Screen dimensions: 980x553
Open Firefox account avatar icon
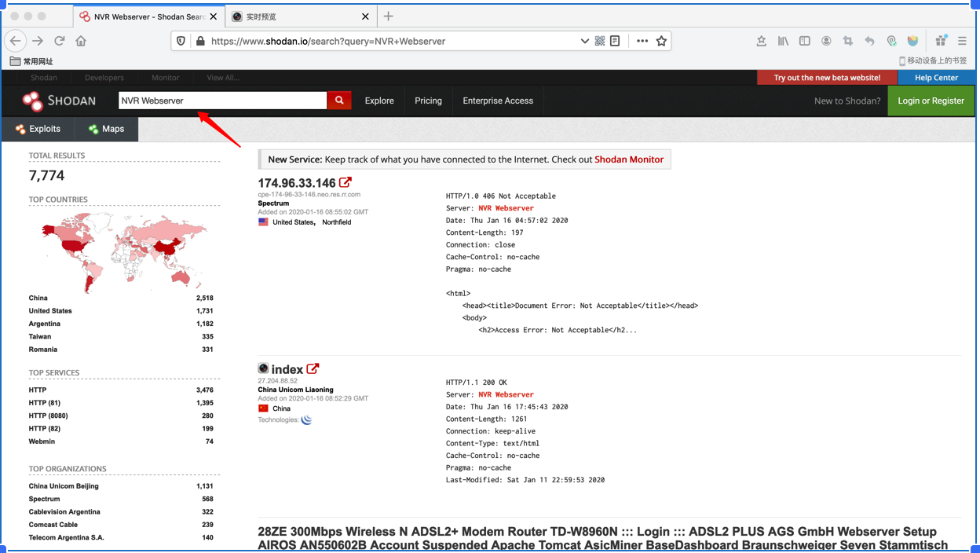[826, 41]
